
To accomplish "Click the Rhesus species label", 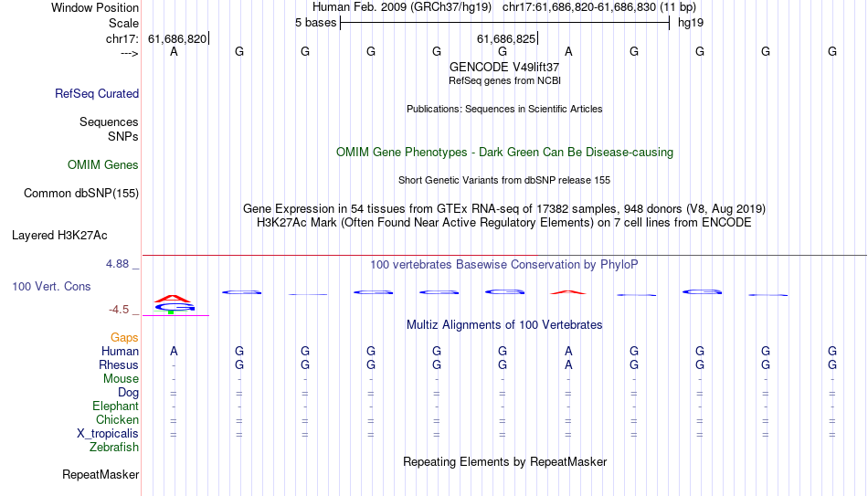I will [x=119, y=365].
